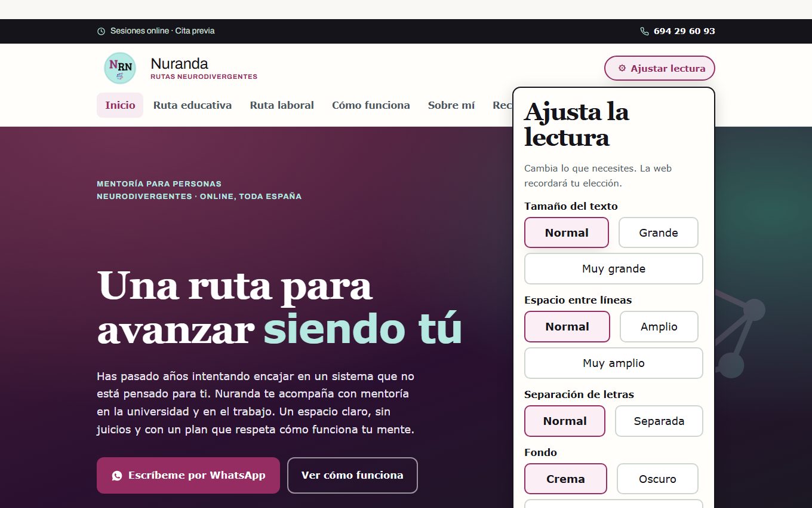Click the phone icon next to 694 29 60 93
Image resolution: width=812 pixels, height=508 pixels.
point(644,31)
